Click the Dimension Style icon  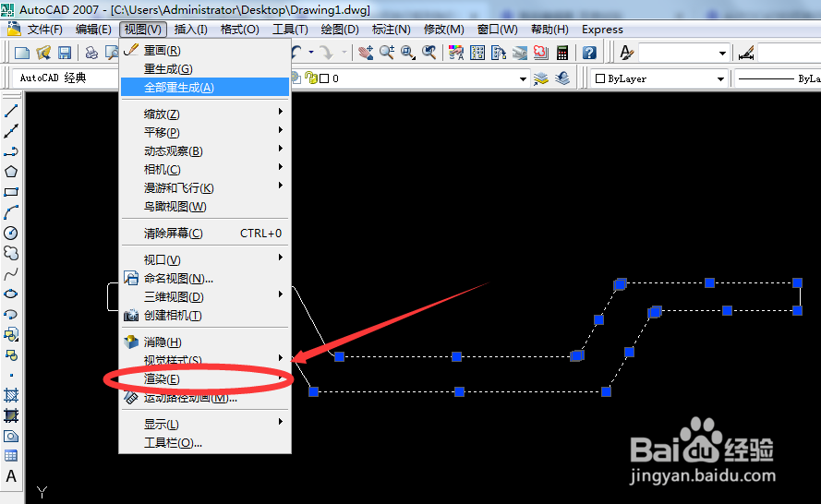tap(746, 53)
